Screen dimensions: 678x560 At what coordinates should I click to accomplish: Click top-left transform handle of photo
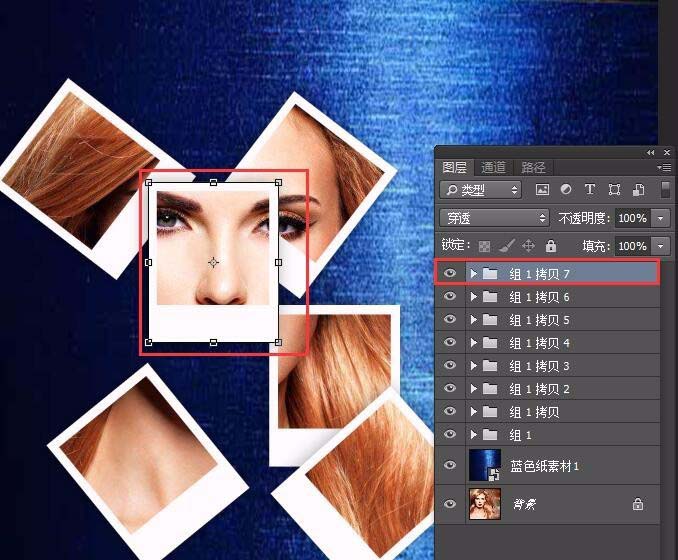point(149,182)
